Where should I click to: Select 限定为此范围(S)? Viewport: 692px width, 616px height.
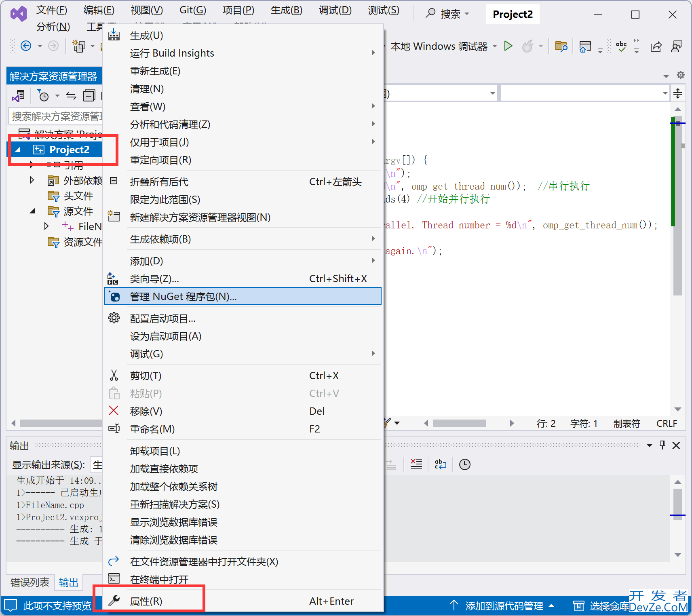coord(243,199)
